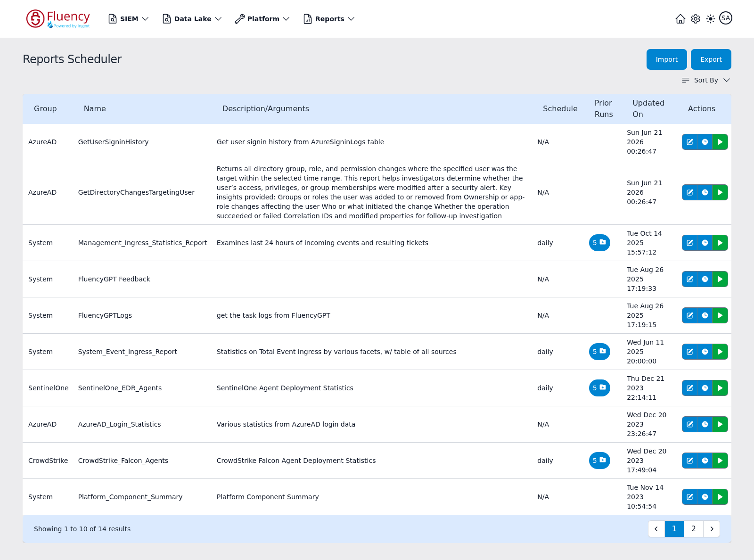Click the Group column header

pyautogui.click(x=45, y=108)
